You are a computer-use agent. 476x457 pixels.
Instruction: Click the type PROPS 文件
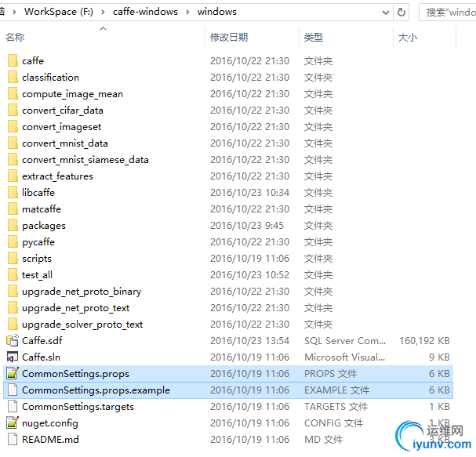[x=331, y=374]
